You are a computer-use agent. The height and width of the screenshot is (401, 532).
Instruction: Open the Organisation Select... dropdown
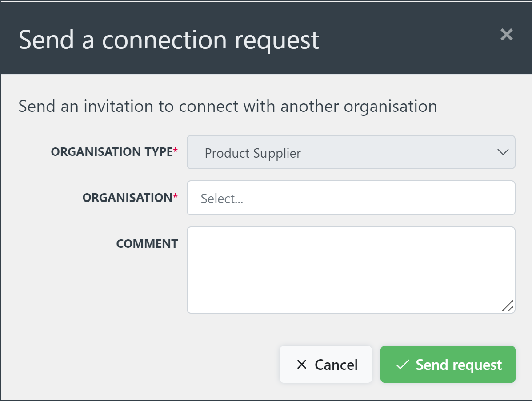(351, 198)
